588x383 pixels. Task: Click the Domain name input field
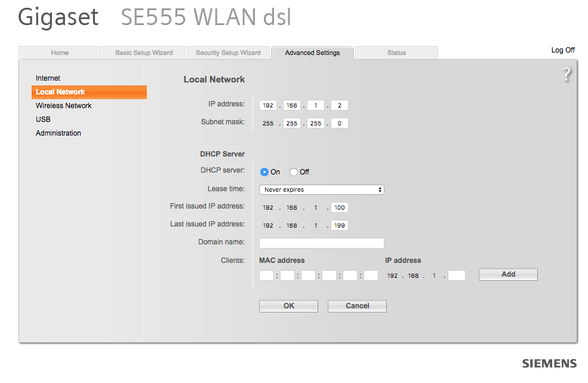(321, 243)
